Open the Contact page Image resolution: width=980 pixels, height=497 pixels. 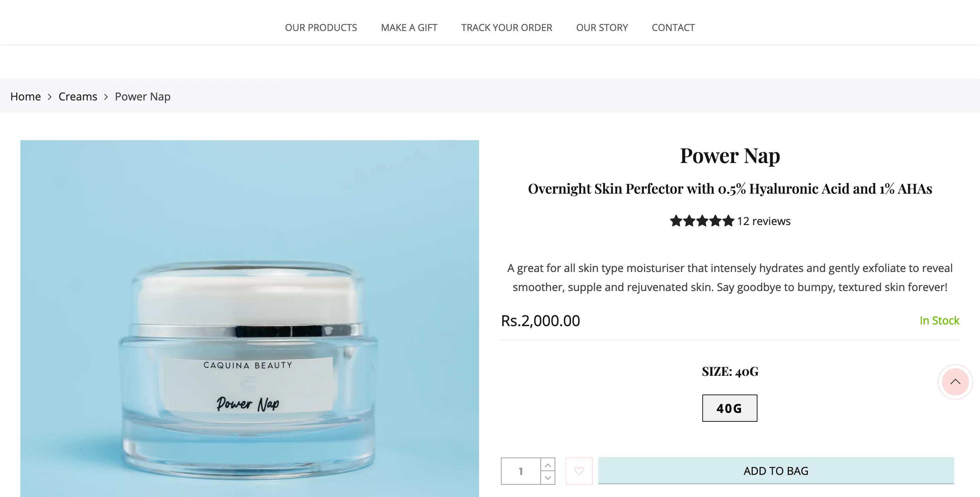click(x=673, y=27)
